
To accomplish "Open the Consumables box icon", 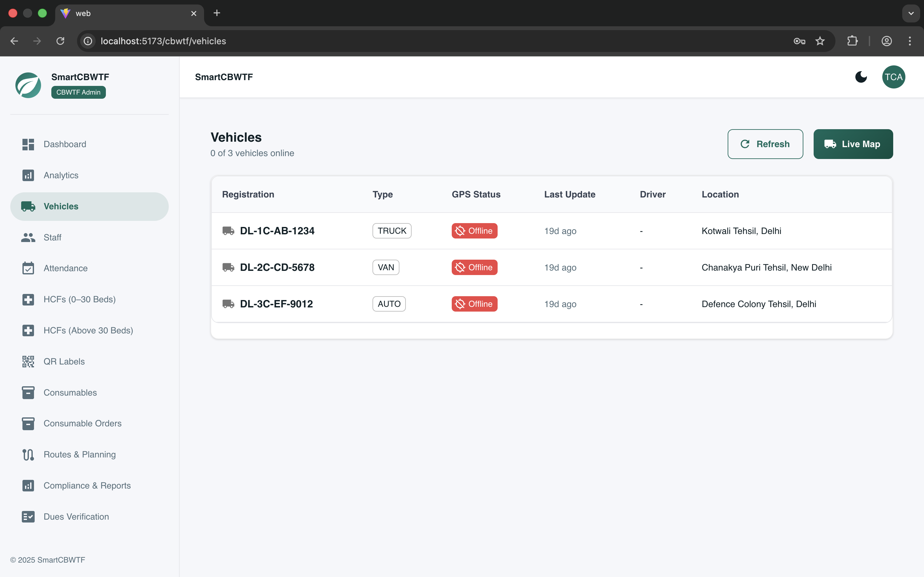I will coord(28,392).
